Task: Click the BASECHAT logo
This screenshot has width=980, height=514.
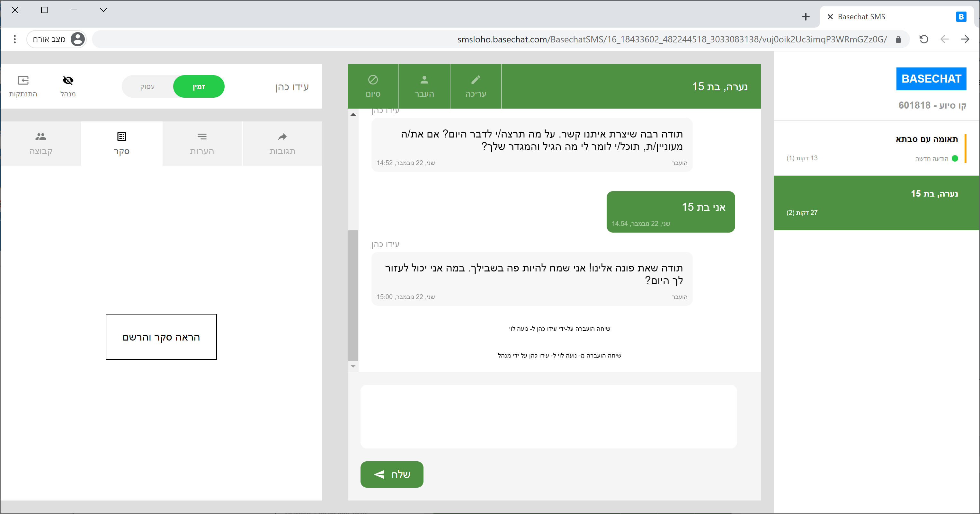Action: [x=931, y=79]
